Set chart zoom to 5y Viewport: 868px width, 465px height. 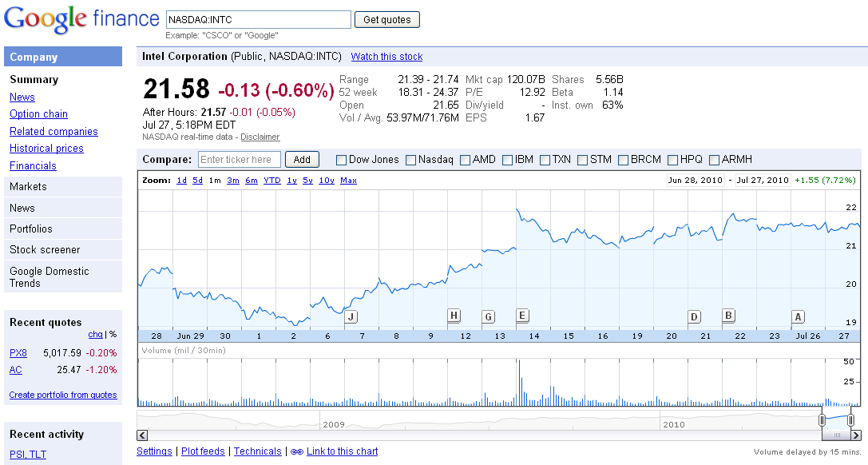point(307,181)
